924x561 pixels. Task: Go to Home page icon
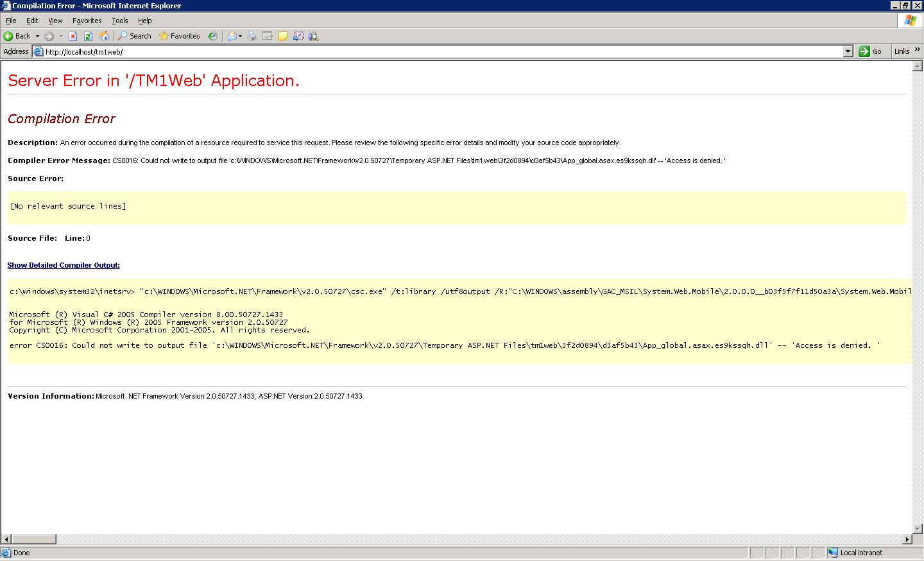104,36
